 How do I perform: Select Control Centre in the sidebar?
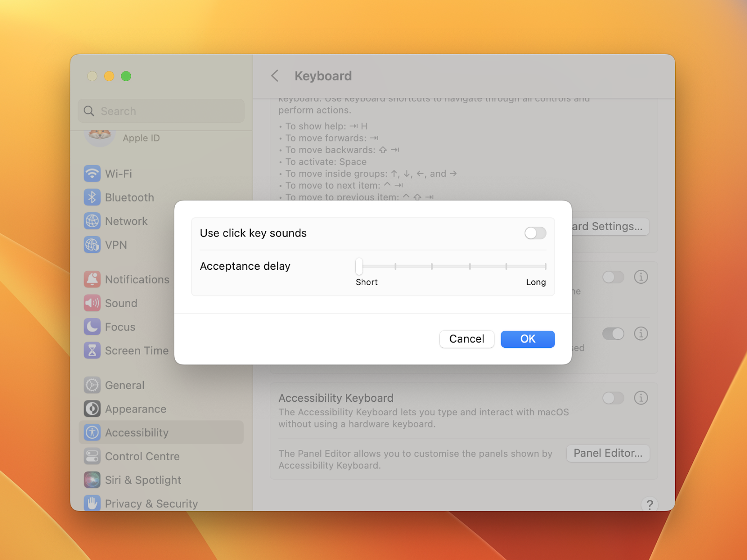[142, 456]
